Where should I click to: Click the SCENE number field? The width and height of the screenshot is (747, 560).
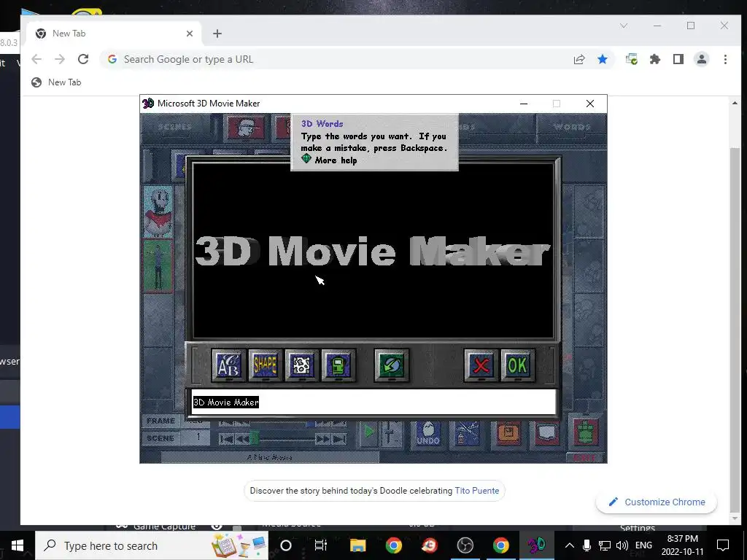[x=197, y=437]
